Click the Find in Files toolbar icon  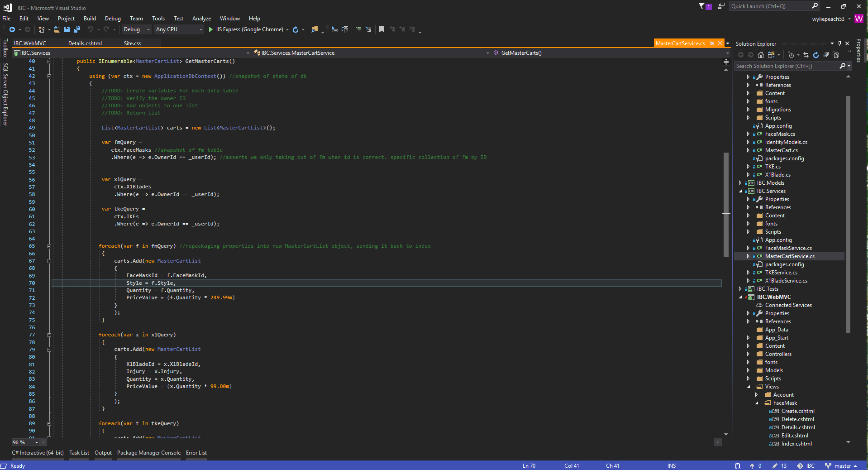pyautogui.click(x=315, y=29)
